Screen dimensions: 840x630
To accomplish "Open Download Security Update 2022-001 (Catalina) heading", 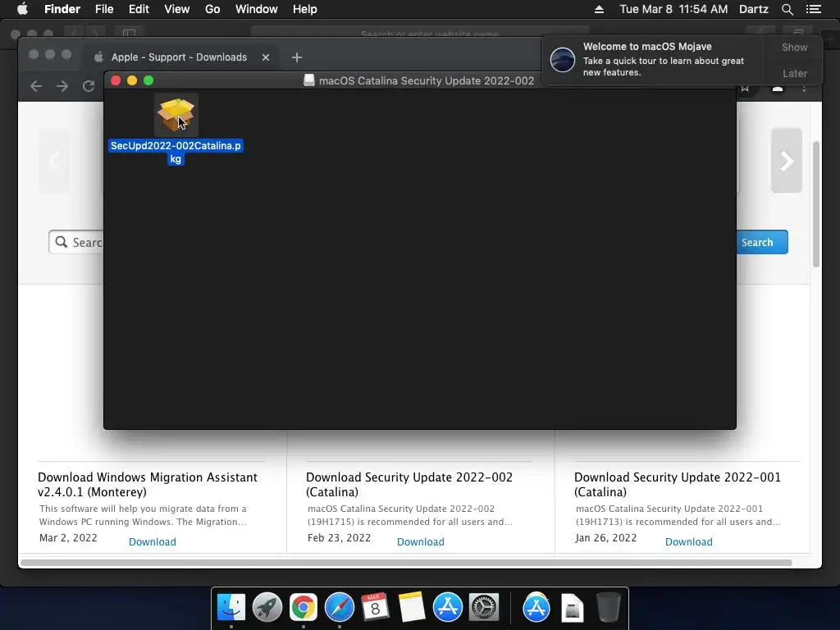I will [x=678, y=484].
